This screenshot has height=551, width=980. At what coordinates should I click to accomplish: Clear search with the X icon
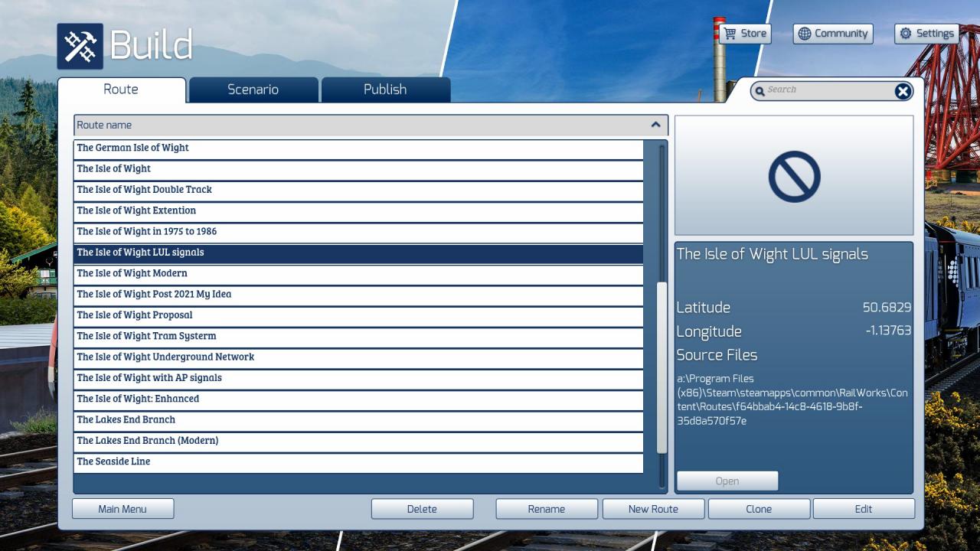903,92
